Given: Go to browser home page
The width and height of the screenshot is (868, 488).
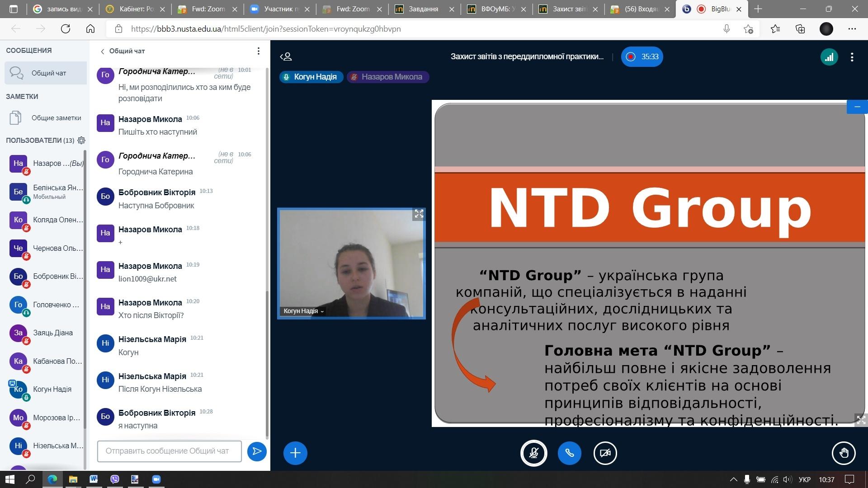Looking at the screenshot, I should point(90,29).
